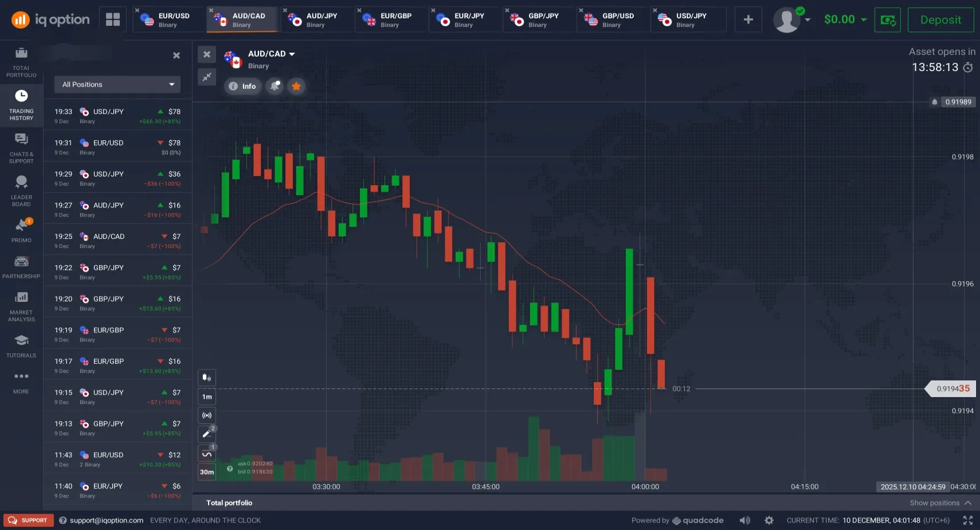The width and height of the screenshot is (980, 530).
Task: Click the asset grid layout icon
Action: point(113,19)
